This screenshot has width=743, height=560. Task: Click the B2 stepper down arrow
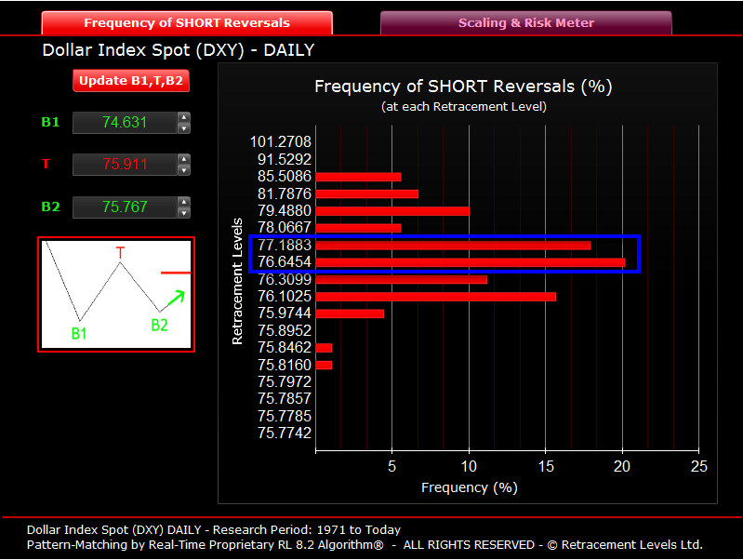point(184,213)
